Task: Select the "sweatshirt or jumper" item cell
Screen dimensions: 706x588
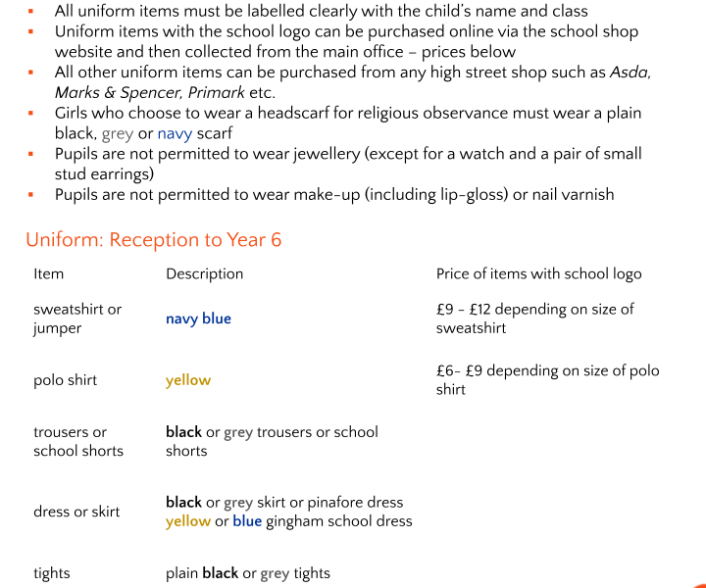Action: [77, 318]
